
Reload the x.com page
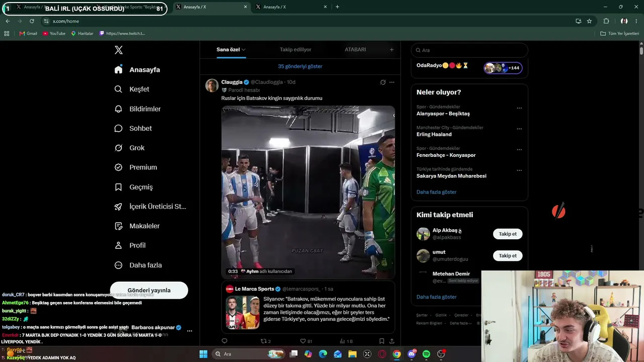[x=32, y=21]
